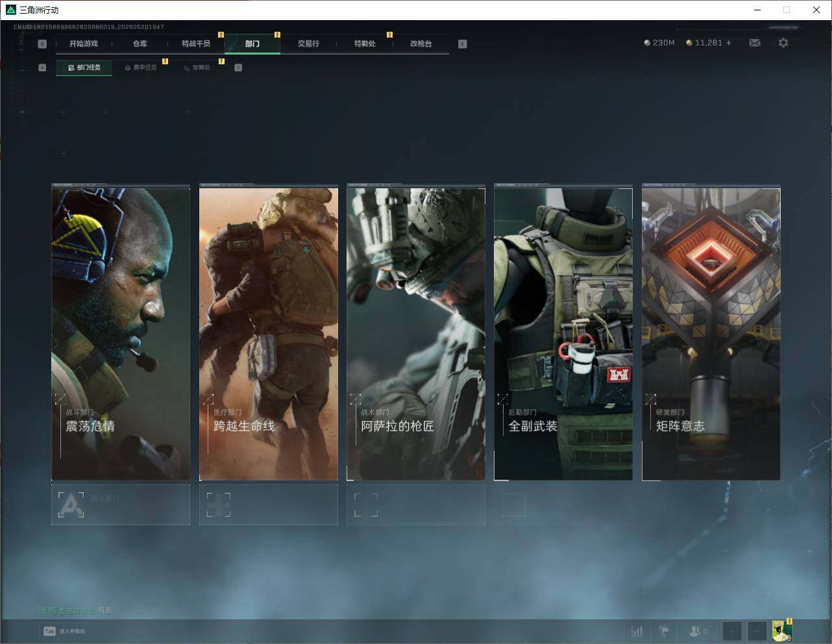Close the 三角洲行动 window

(816, 10)
